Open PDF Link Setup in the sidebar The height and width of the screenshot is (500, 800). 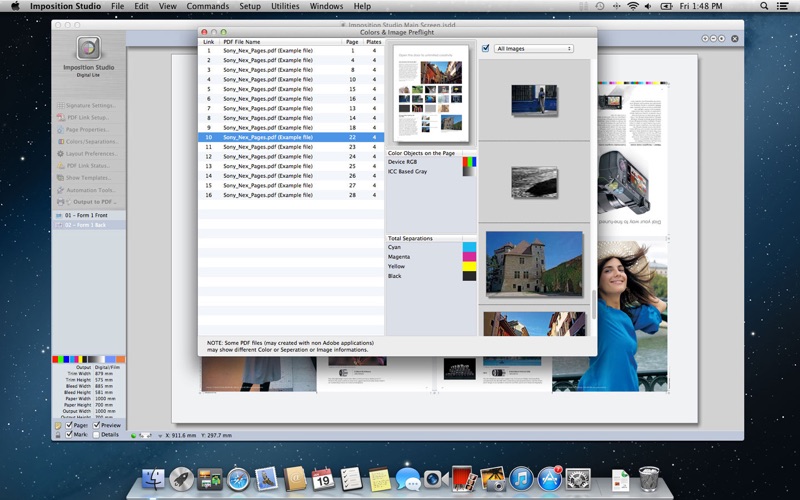tap(90, 117)
